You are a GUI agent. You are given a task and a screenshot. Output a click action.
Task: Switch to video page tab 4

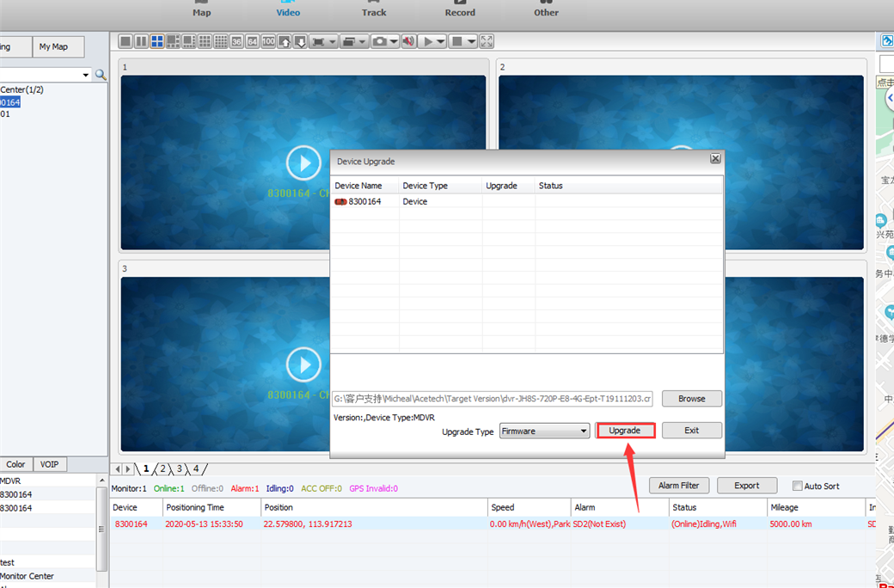(x=196, y=469)
